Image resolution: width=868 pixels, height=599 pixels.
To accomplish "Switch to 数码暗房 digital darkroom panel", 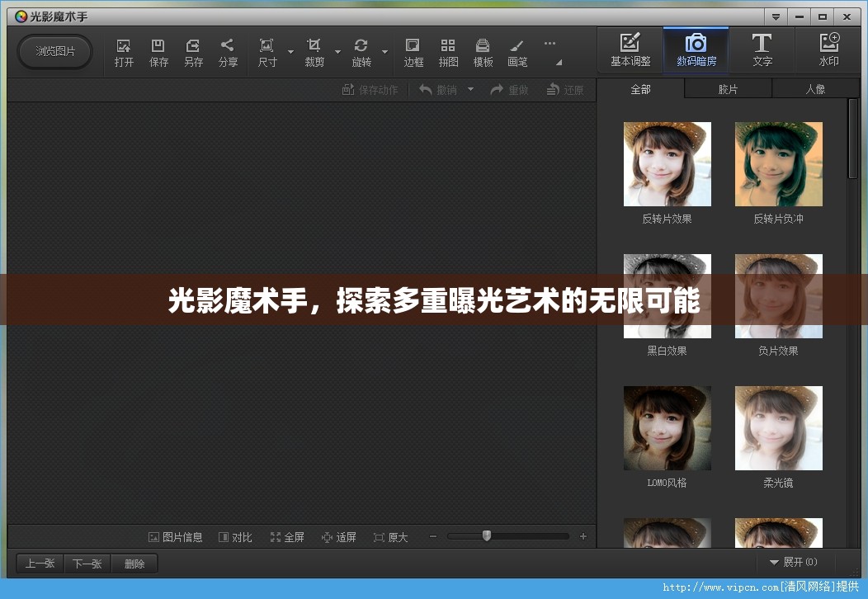I will coord(696,50).
